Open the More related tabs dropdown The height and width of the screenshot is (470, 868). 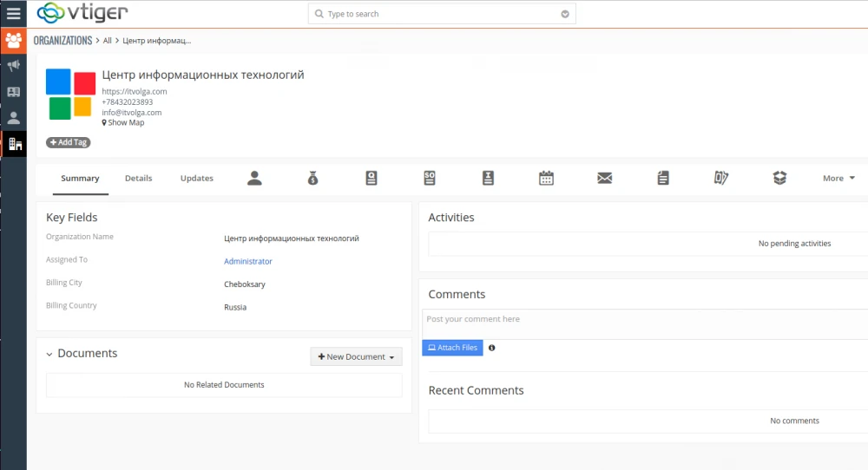[x=838, y=178]
